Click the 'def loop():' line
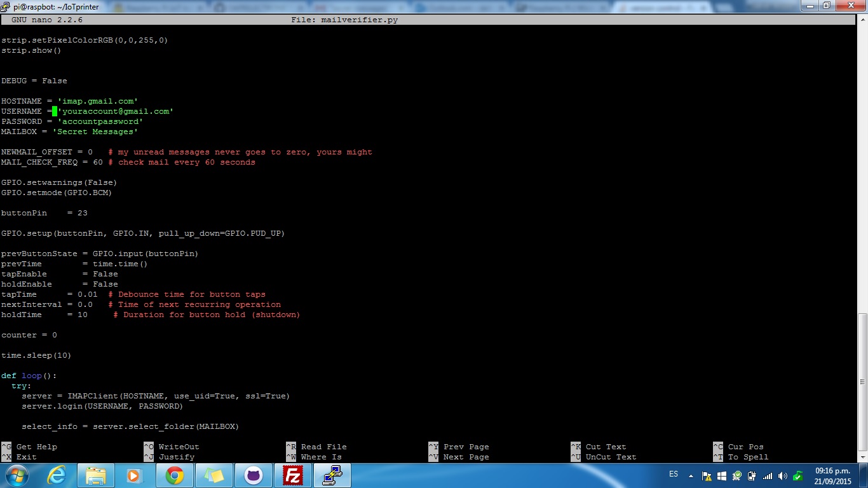Screen dimensions: 868x488 coord(29,376)
